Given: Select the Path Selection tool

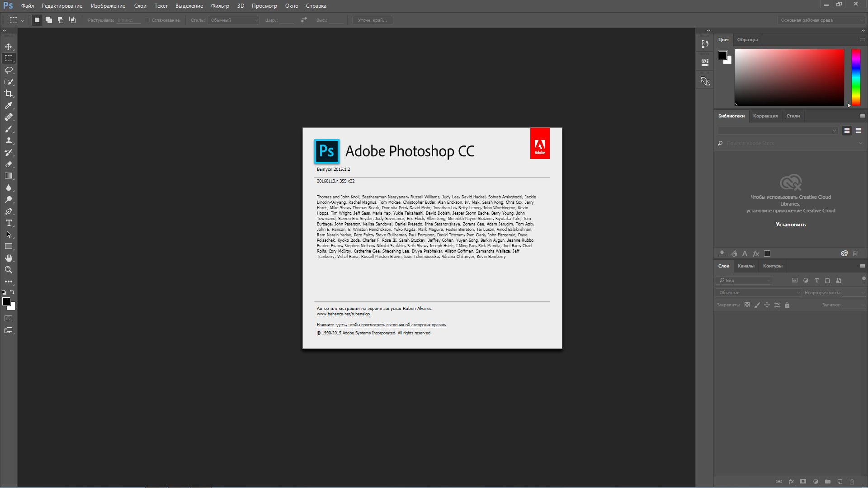Looking at the screenshot, I should [9, 235].
